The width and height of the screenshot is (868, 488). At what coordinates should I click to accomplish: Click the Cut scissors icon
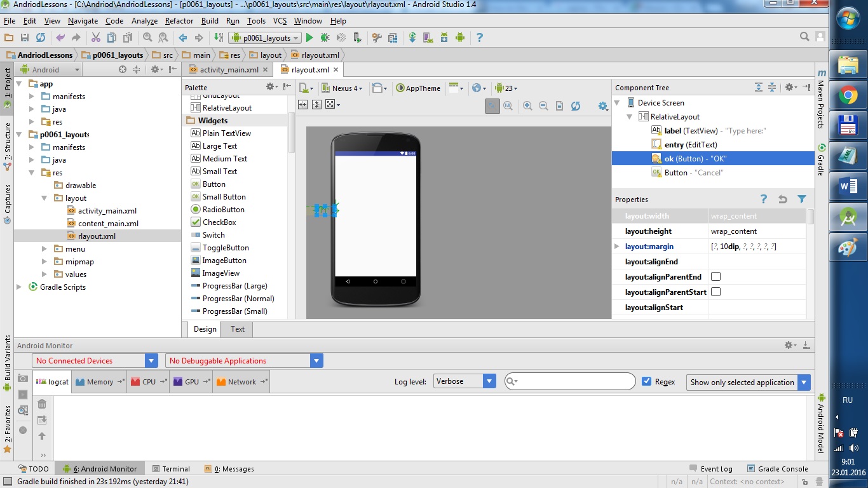(96, 38)
